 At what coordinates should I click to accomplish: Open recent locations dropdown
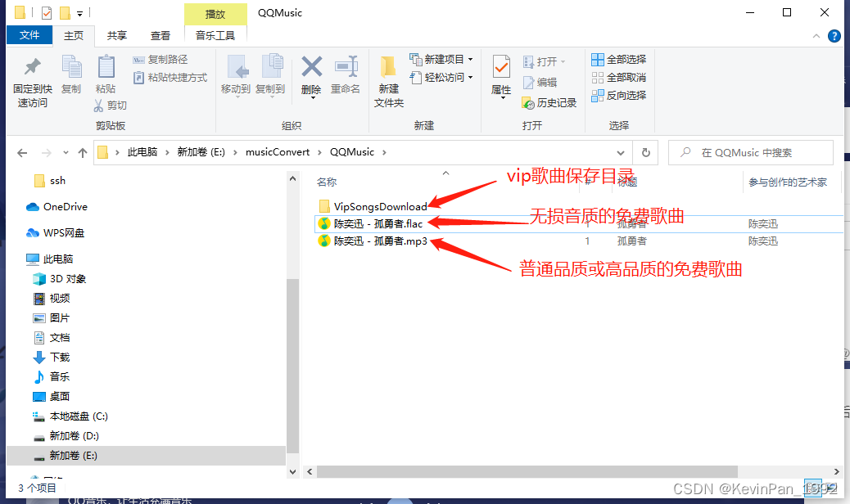tap(66, 153)
